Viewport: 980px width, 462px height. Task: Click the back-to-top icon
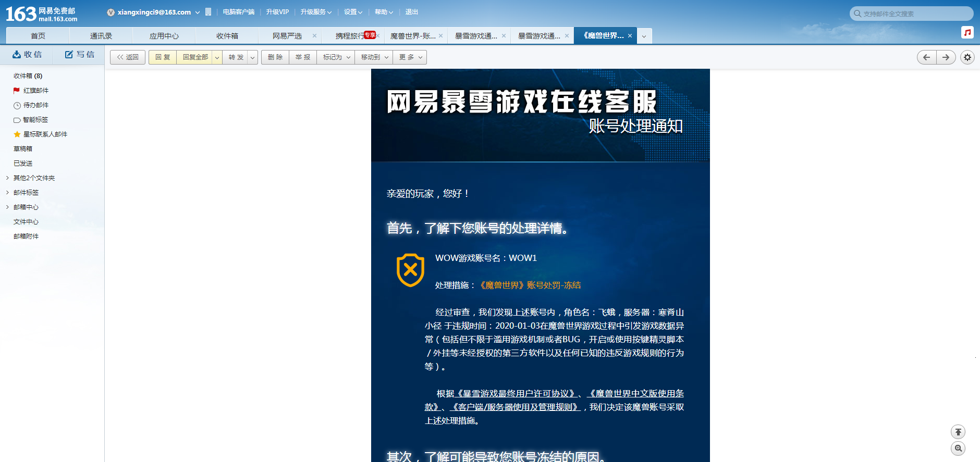(x=958, y=432)
